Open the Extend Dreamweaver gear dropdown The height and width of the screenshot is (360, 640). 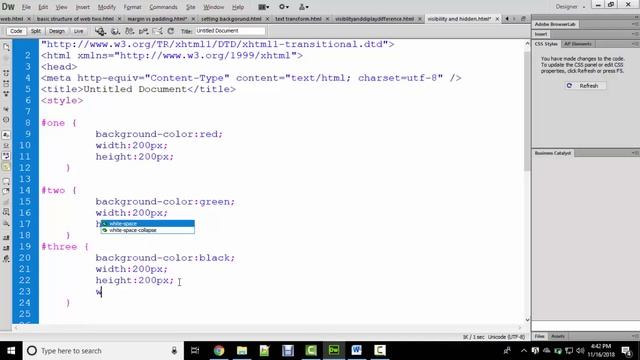284,7
